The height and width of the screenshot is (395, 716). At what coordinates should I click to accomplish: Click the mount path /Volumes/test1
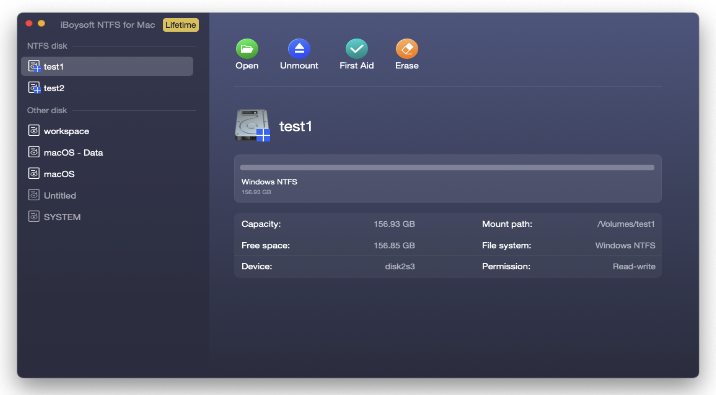[x=626, y=224]
